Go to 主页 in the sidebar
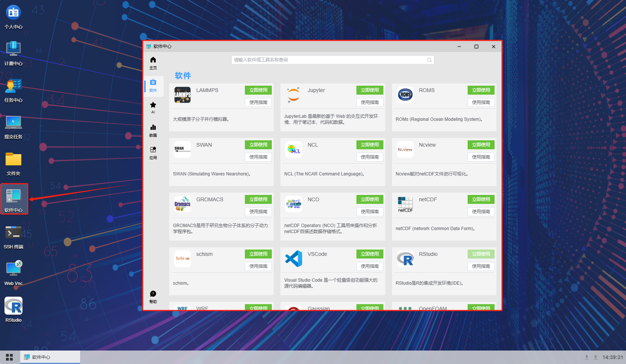Viewport: 626px width, 364px height. coord(153,63)
